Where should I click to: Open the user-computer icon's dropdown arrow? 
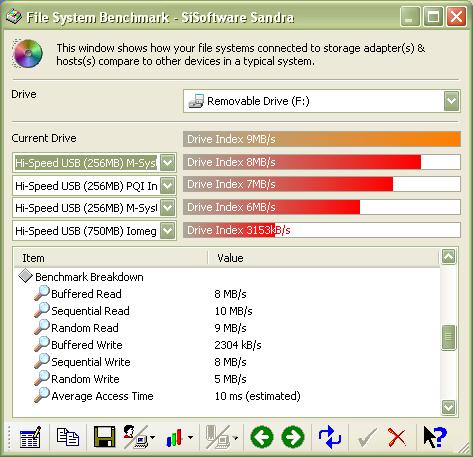(153, 437)
